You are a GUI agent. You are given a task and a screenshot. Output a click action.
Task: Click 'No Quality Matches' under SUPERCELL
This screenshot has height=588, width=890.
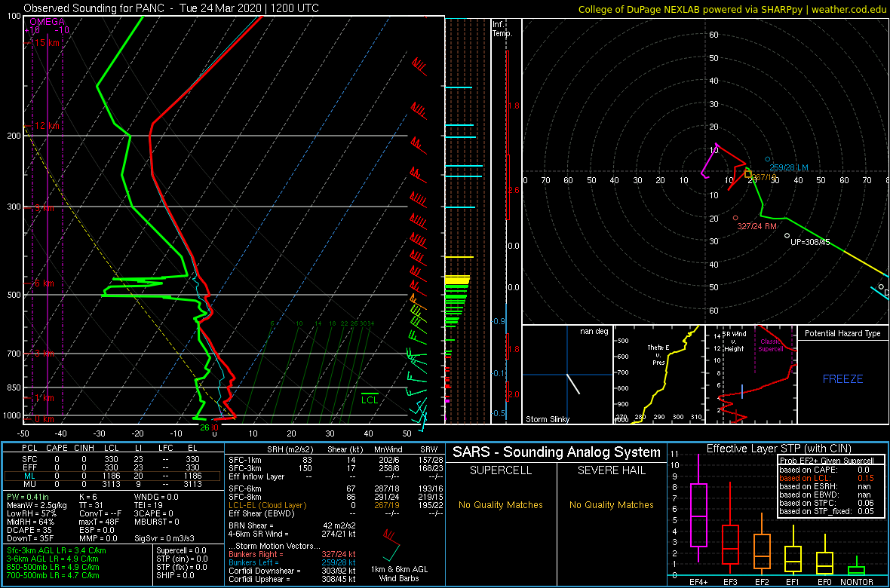click(x=501, y=504)
